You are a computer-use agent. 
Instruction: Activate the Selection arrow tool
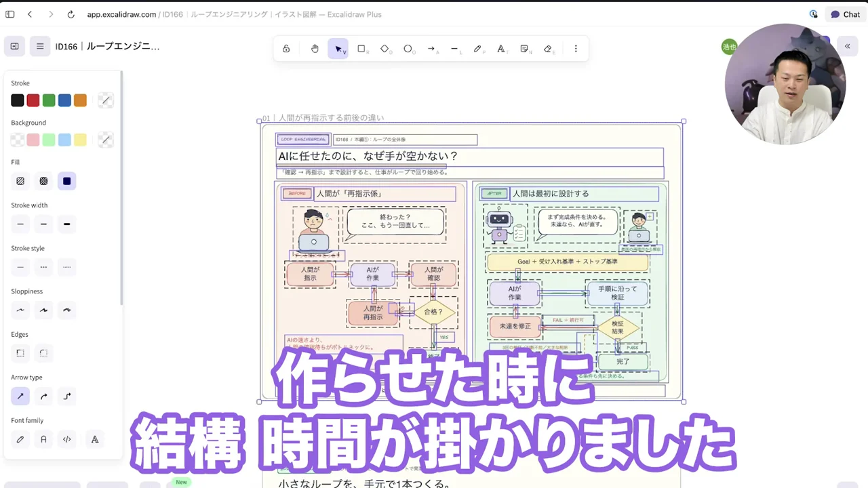click(x=338, y=49)
